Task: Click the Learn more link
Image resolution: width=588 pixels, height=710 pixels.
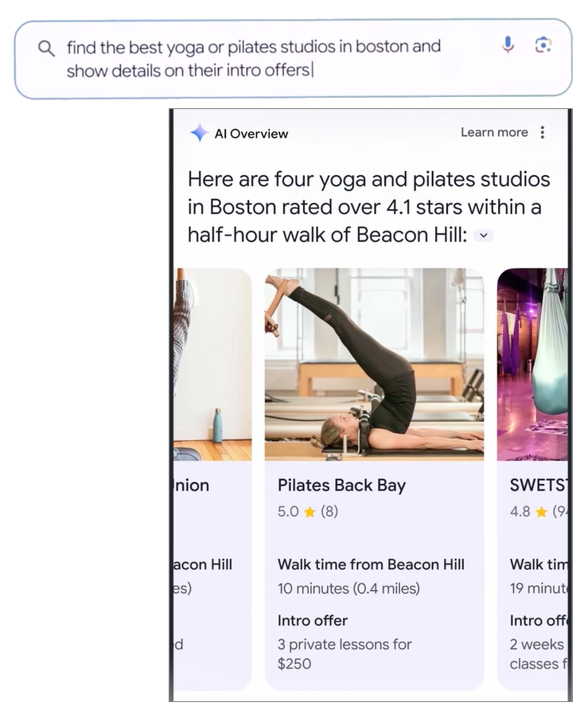Action: click(x=494, y=132)
